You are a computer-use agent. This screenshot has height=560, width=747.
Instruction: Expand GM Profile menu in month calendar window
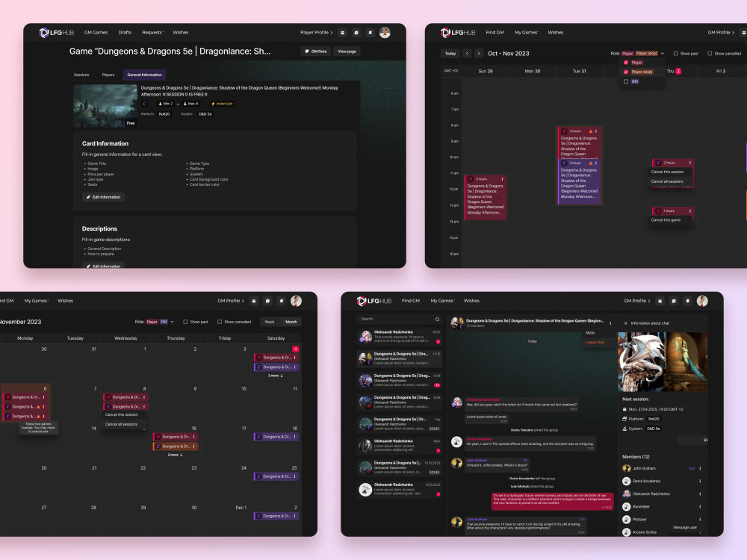(231, 301)
